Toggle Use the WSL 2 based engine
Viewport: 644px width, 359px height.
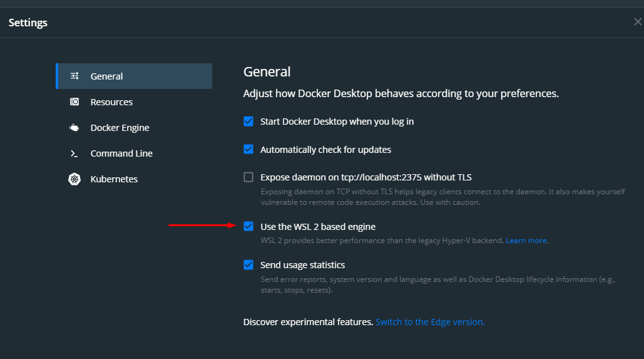[248, 226]
